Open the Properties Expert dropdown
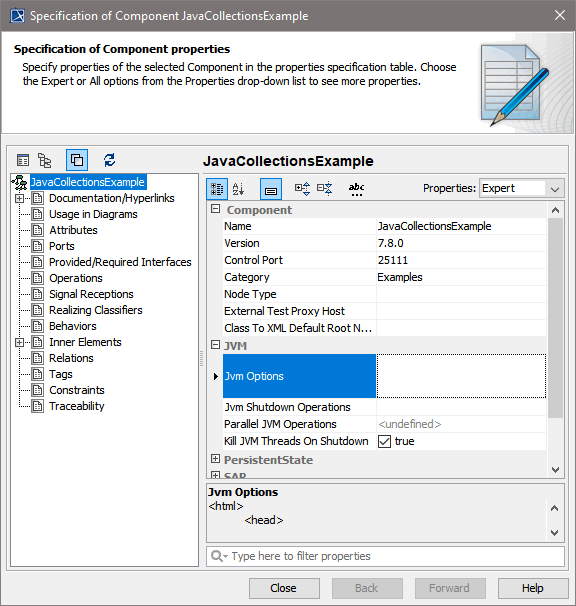 pyautogui.click(x=521, y=189)
